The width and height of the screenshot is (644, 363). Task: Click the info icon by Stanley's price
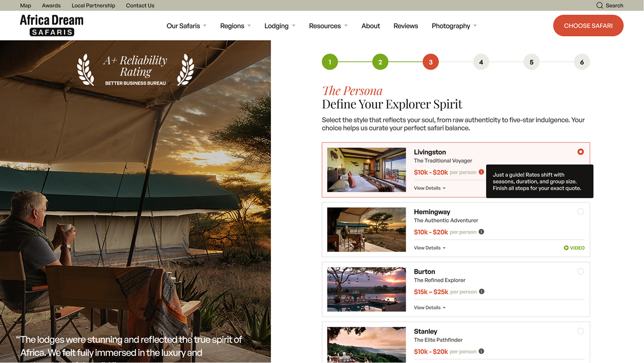(482, 351)
